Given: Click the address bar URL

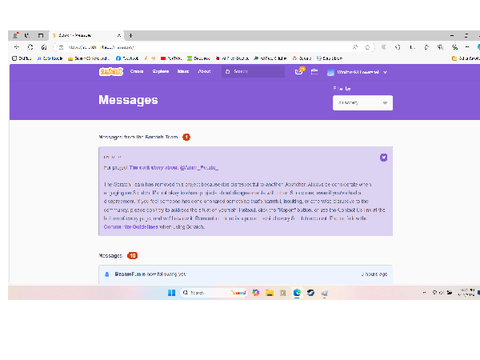Looking at the screenshot, I should pos(101,47).
